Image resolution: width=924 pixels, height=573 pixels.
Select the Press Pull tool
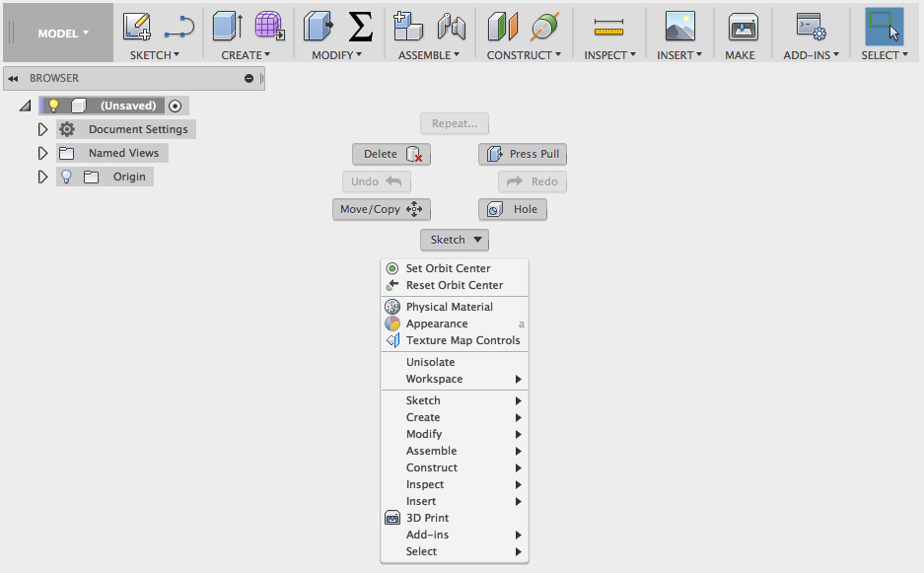[522, 154]
